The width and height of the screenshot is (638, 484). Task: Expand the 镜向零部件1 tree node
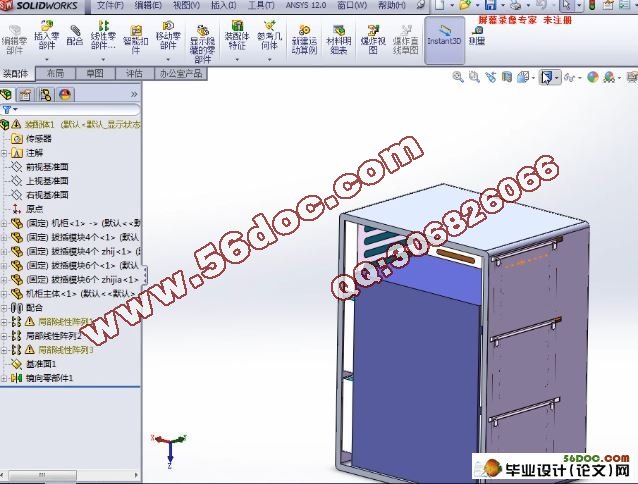(x=4, y=378)
